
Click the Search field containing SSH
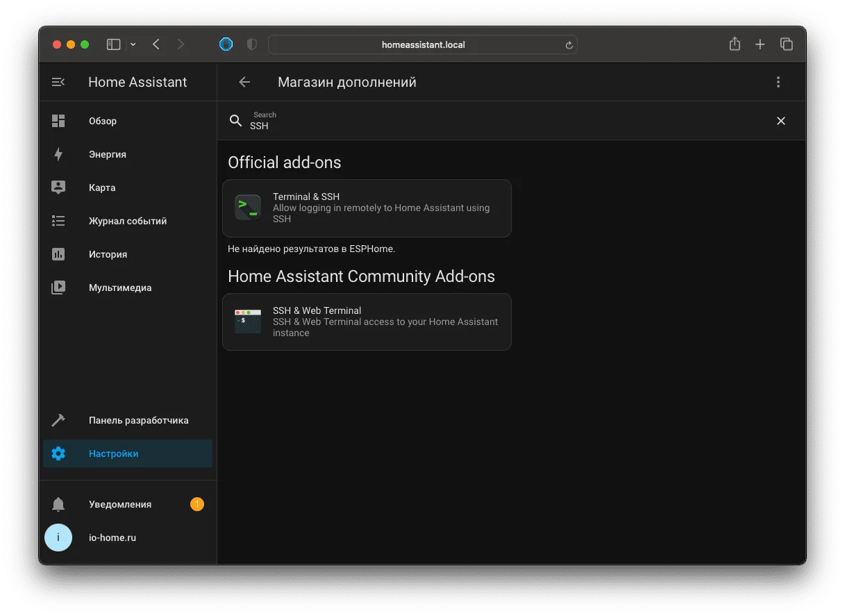[x=510, y=121]
